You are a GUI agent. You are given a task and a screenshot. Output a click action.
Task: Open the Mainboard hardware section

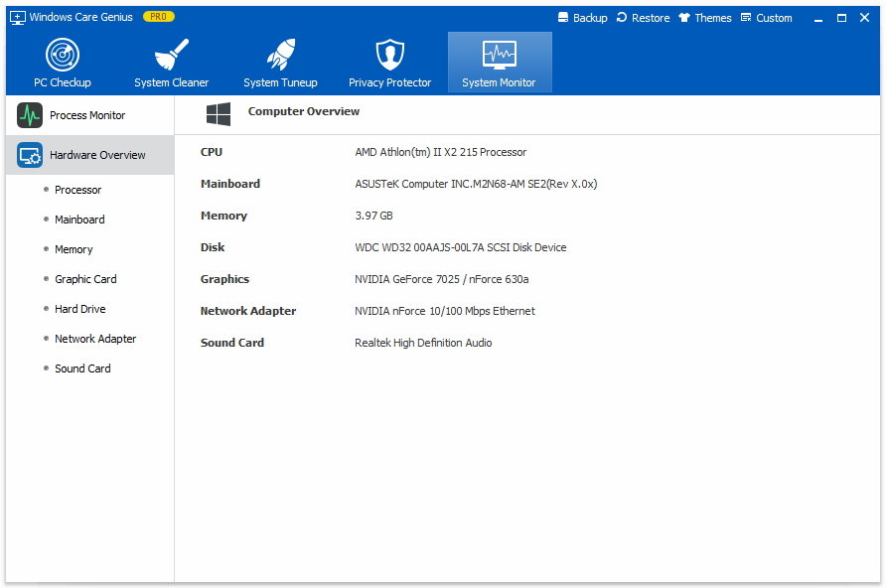(79, 220)
